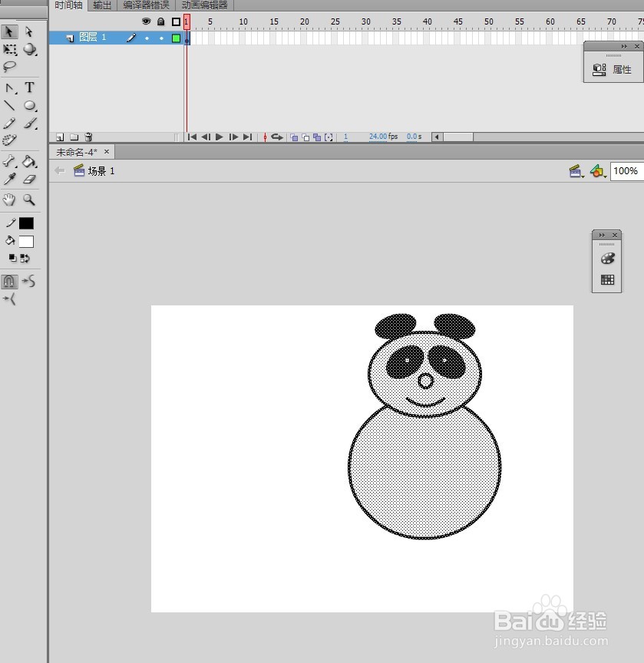
Task: Lock 图层 1 using the padlock column
Action: pos(160,37)
